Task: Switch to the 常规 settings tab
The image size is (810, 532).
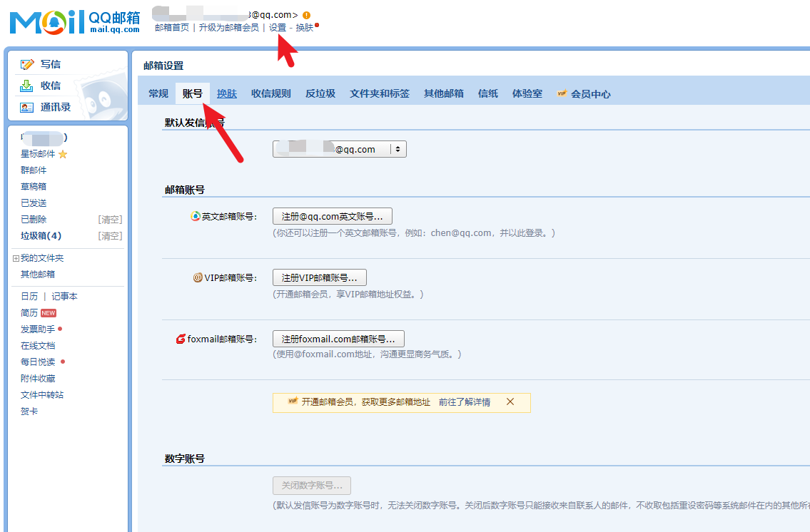Action: (158, 93)
